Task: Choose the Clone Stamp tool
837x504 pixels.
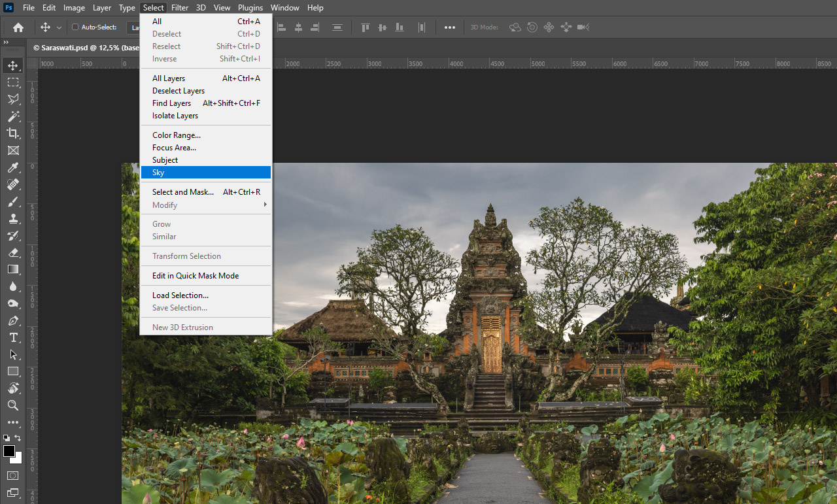Action: point(13,218)
